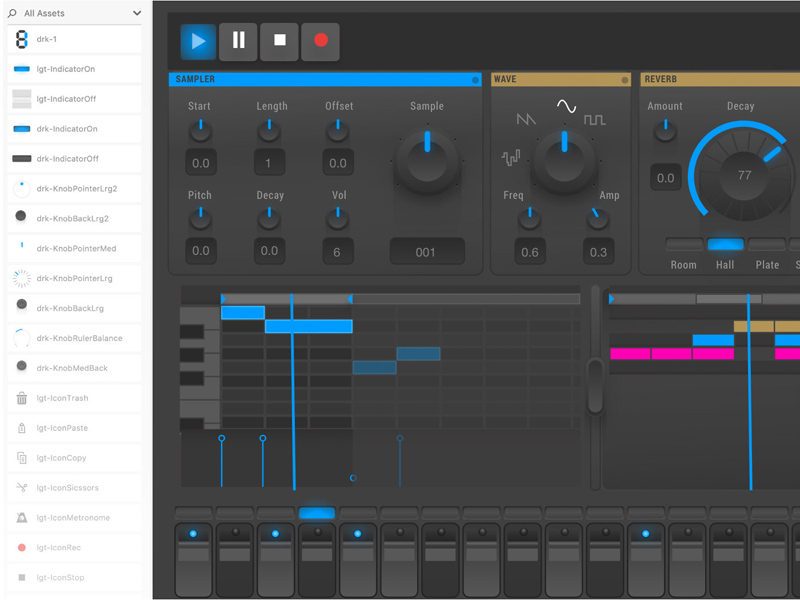This screenshot has width=800, height=600.
Task: Click the red Record button
Action: [320, 41]
